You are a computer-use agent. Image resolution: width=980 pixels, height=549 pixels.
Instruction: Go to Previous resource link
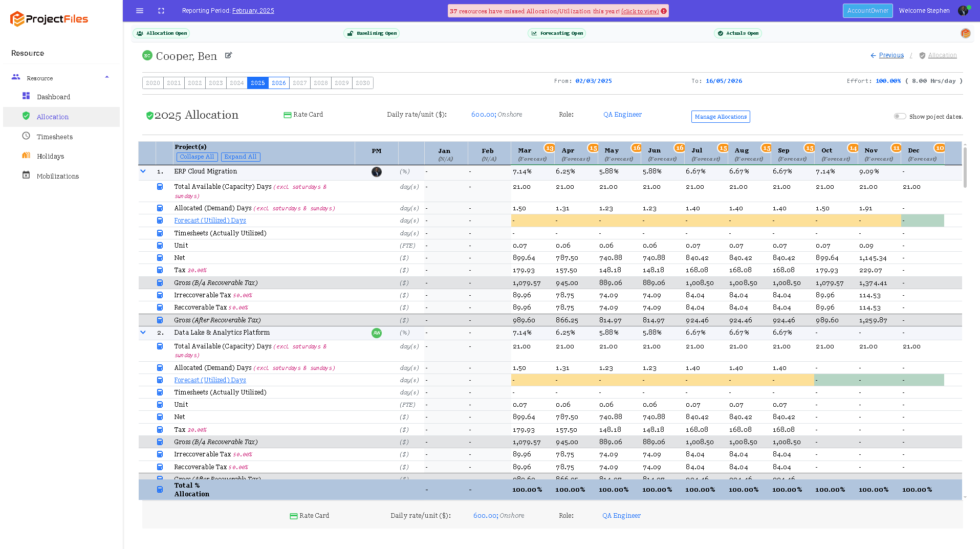(891, 55)
